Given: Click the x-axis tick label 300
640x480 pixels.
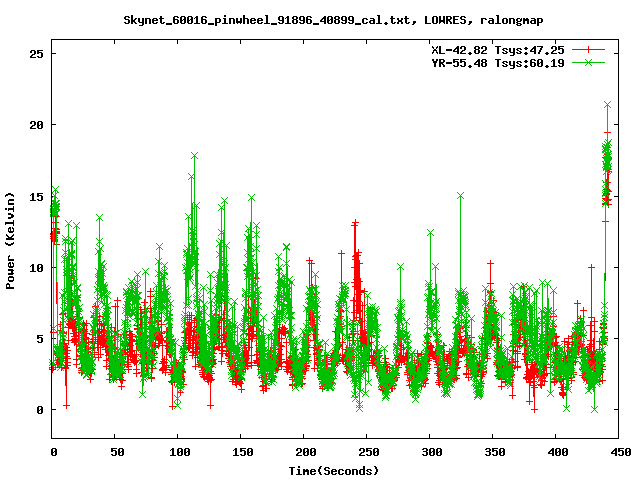Looking at the screenshot, I should click(432, 452).
